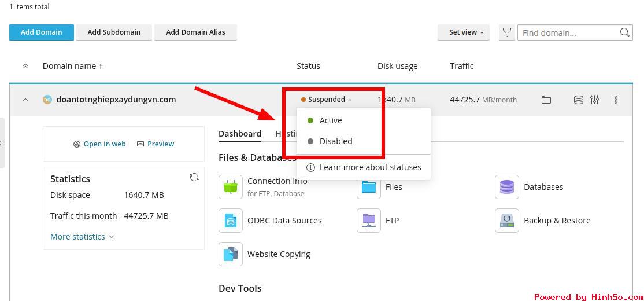Collapse the doantotnghiepxaydungvn.com row
Screen dimensions: 644x301
(25, 100)
